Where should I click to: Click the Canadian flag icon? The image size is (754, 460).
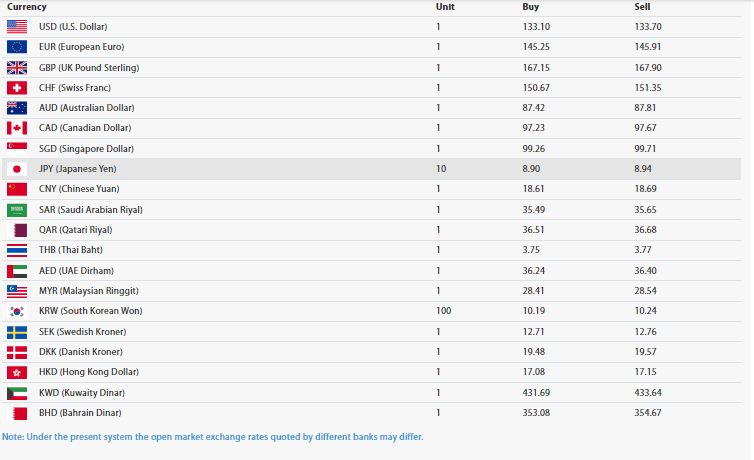tap(17, 128)
